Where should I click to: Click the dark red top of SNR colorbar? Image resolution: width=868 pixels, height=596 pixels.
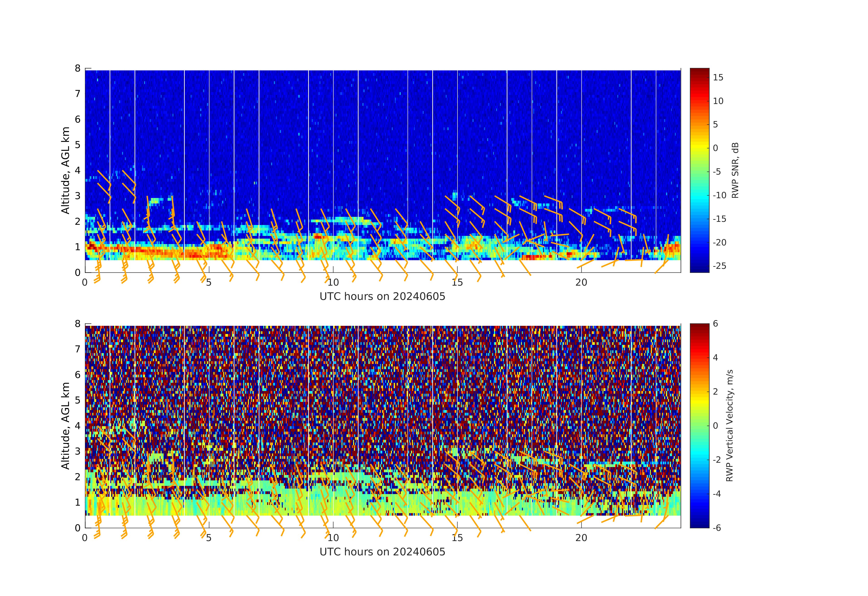pos(699,70)
